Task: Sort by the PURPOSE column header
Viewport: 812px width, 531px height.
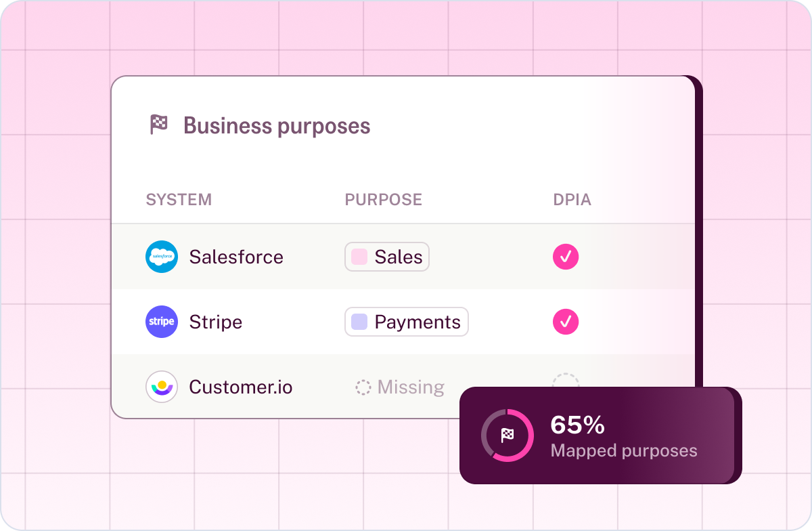Action: (x=384, y=200)
